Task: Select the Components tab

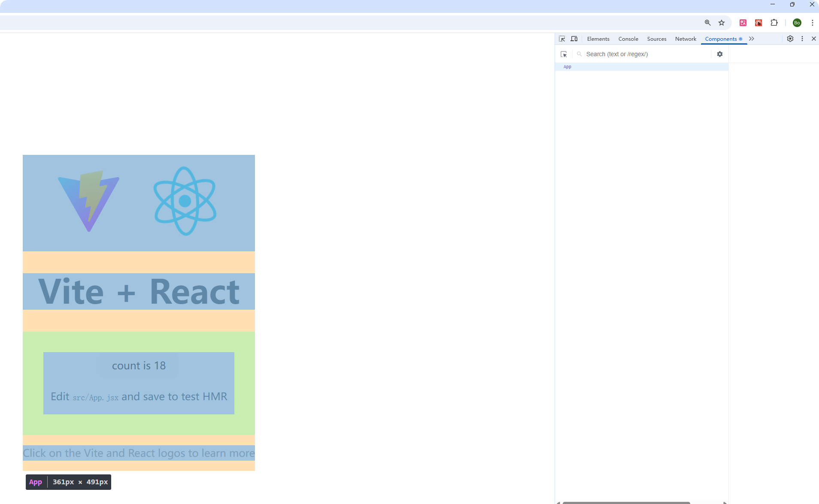Action: 723,39
